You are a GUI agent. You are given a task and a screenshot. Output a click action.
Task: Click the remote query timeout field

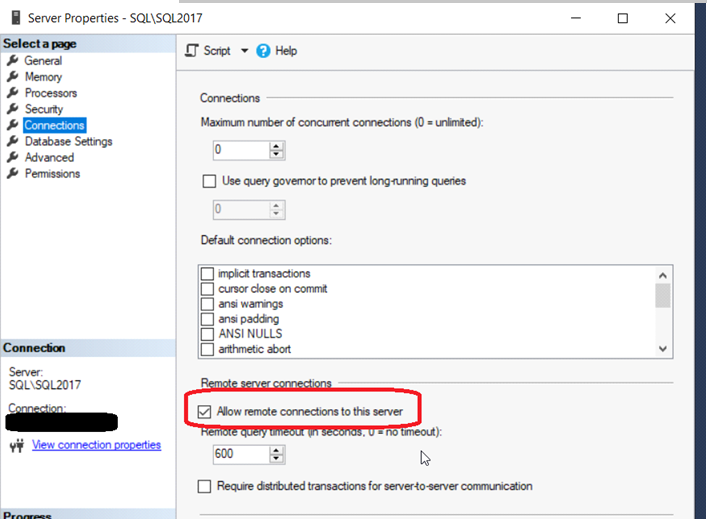tap(241, 455)
